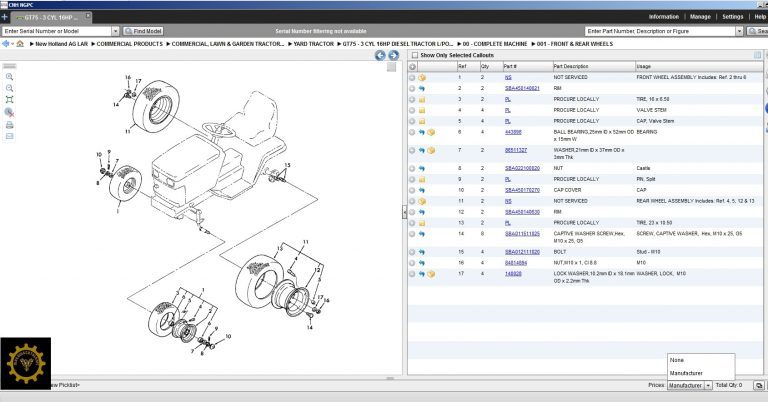This screenshot has width=768, height=402.
Task: Open the Settings menu
Action: (x=733, y=17)
